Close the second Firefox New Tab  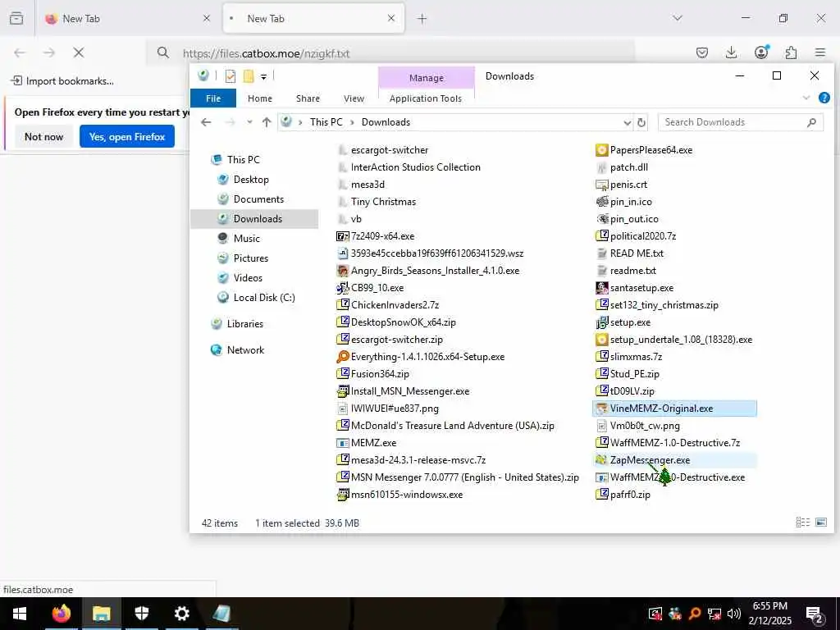(x=391, y=18)
